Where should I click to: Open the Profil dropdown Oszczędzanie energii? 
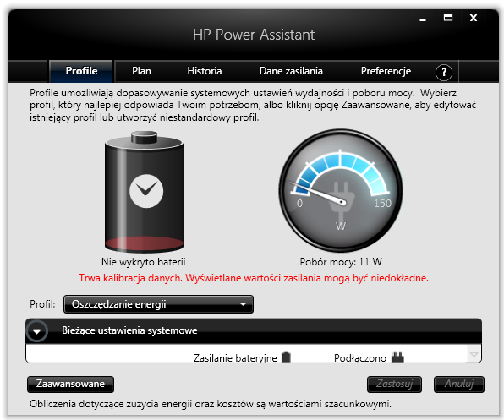[x=158, y=304]
